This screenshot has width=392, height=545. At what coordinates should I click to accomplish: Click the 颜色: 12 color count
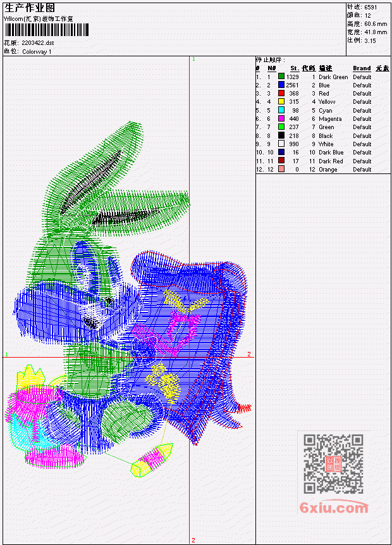click(359, 15)
